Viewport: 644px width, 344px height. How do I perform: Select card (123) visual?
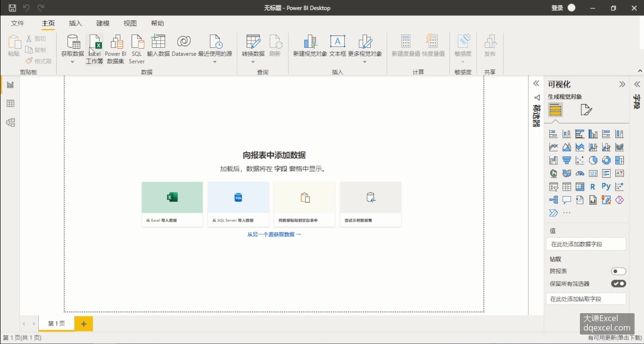pyautogui.click(x=593, y=173)
